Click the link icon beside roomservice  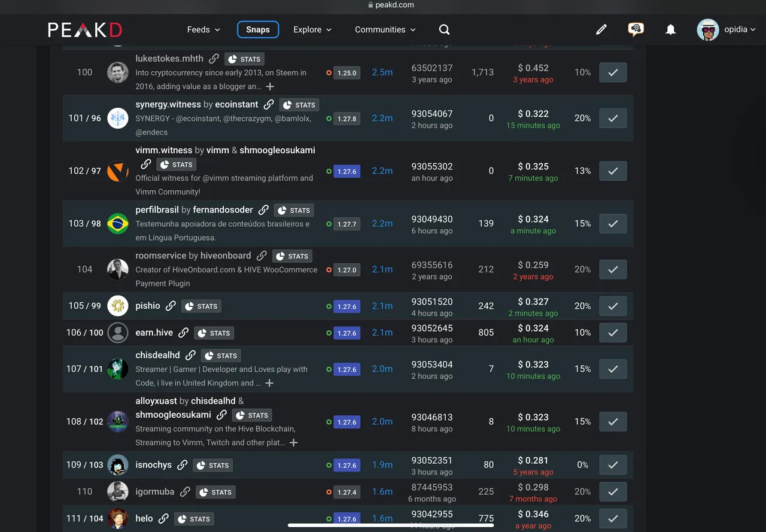tap(262, 256)
